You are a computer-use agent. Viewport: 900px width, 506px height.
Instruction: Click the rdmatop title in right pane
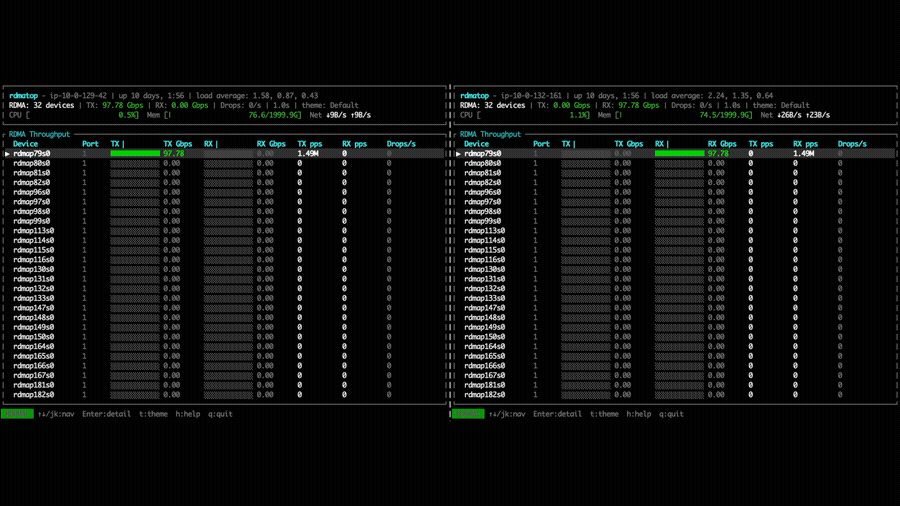(475, 96)
